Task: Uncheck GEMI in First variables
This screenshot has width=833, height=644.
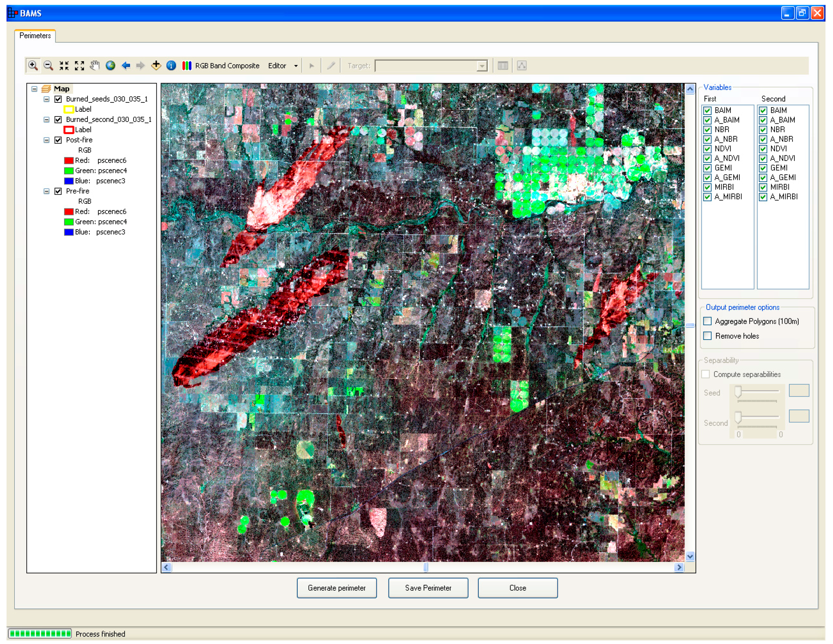Action: (x=708, y=168)
